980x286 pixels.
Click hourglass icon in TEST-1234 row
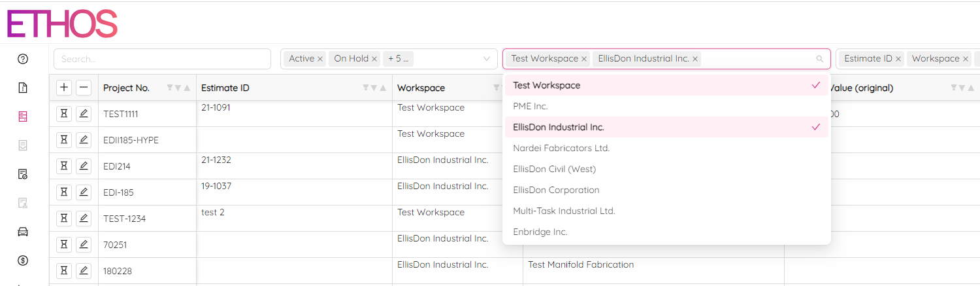click(64, 218)
